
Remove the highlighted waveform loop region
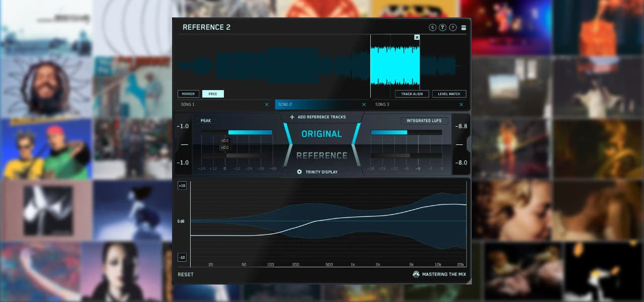point(417,38)
